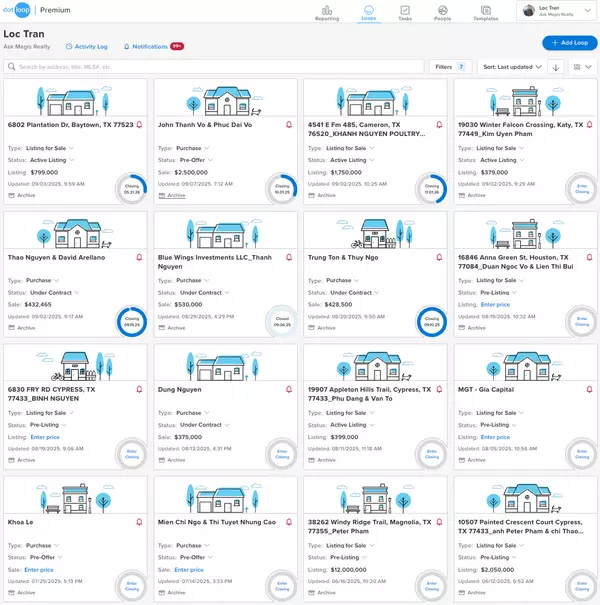Switch to the Loops tab

tap(367, 12)
